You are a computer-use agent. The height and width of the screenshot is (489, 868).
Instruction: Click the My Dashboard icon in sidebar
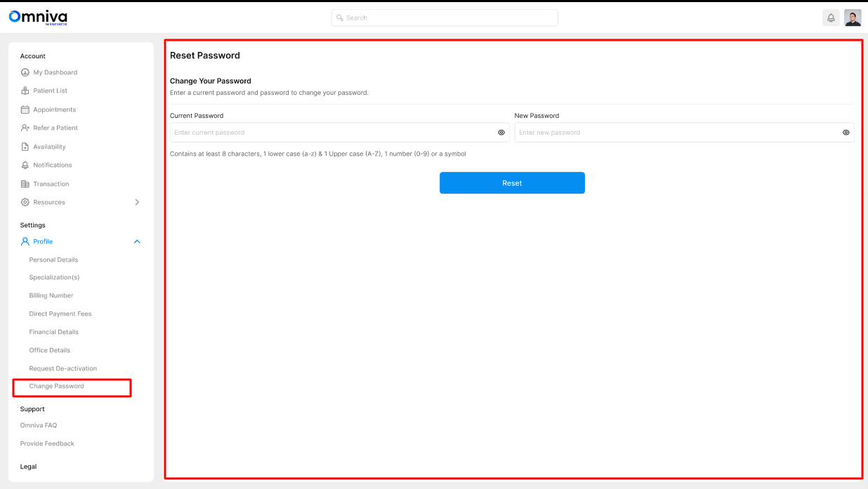pos(25,72)
